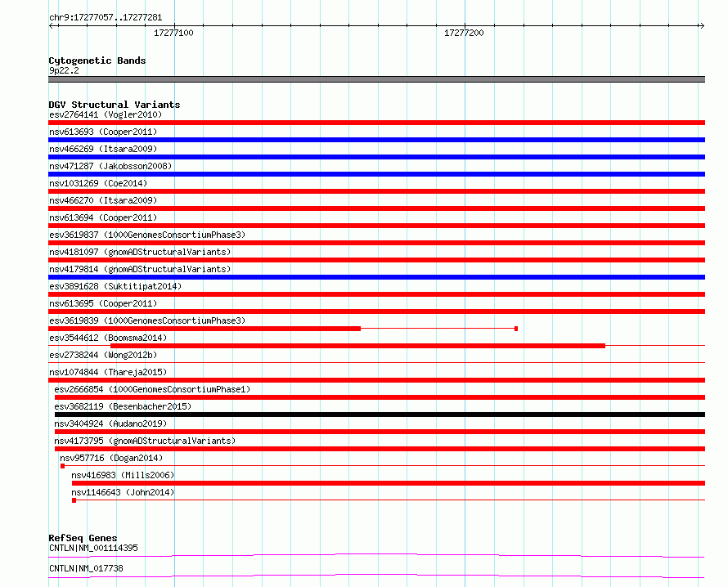Viewport: 728px width, 587px height.
Task: Click the magenta line of CNTLN|NM_001114395
Action: point(376,555)
